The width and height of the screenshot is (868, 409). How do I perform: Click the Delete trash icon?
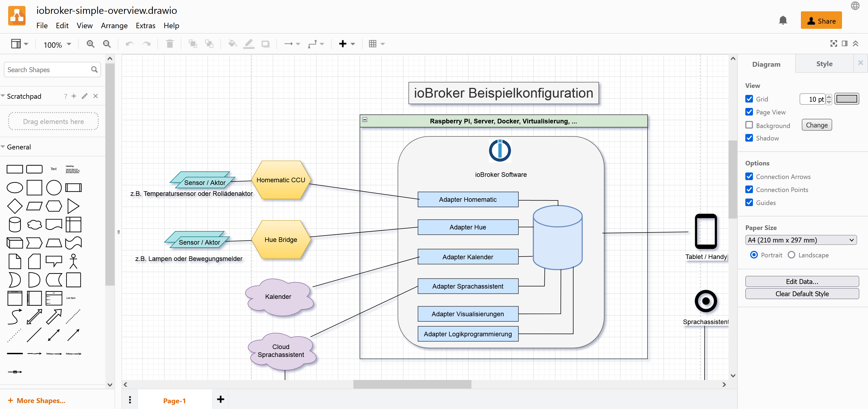click(x=170, y=44)
